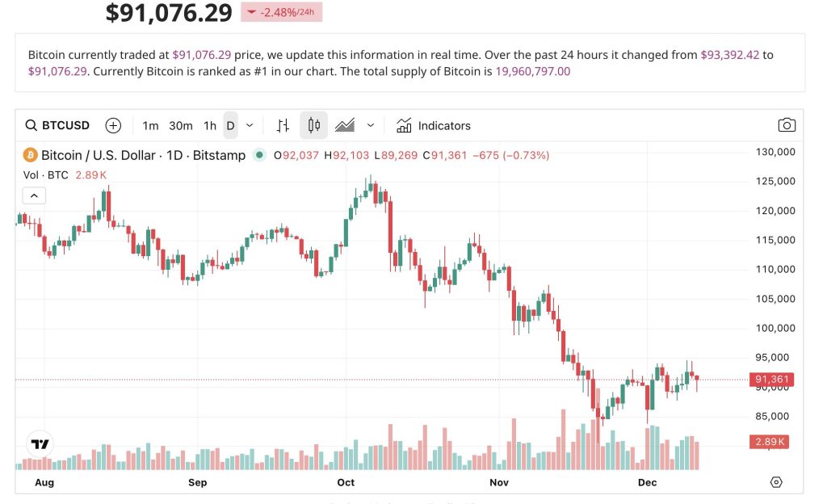
Task: Select the candlestick chart style icon
Action: (313, 125)
